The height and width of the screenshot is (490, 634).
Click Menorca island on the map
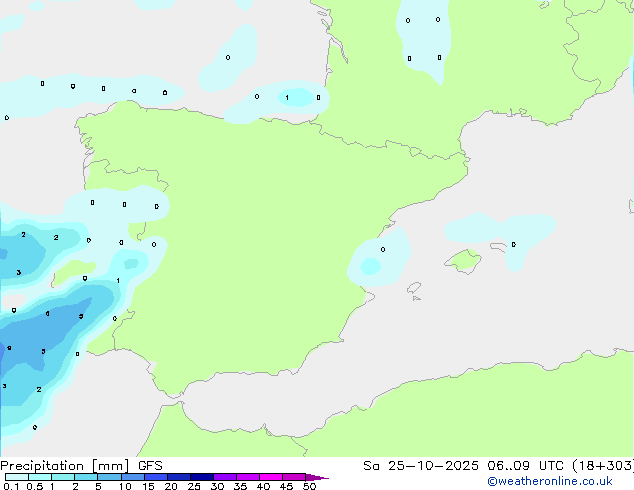click(x=499, y=246)
